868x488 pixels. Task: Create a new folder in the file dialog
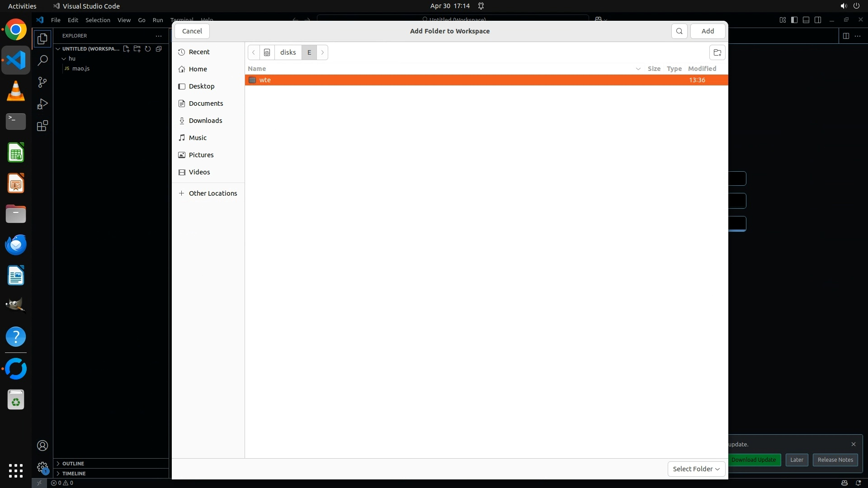[717, 52]
